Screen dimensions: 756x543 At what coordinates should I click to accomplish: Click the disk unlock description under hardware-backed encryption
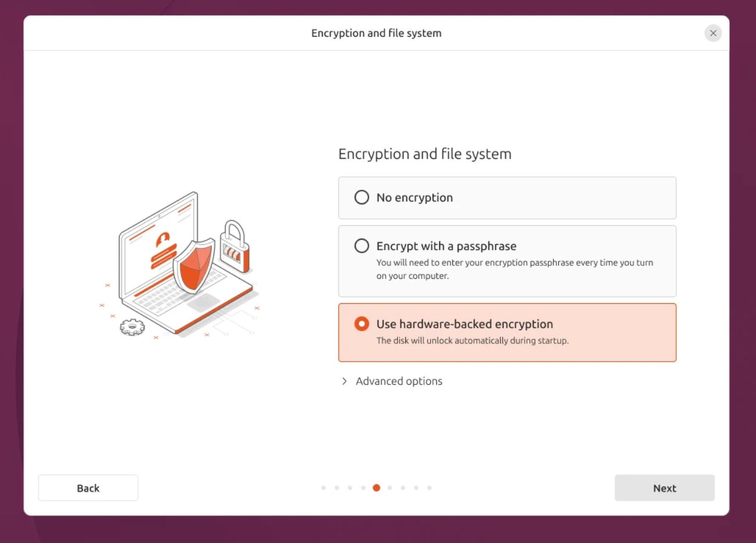click(472, 340)
